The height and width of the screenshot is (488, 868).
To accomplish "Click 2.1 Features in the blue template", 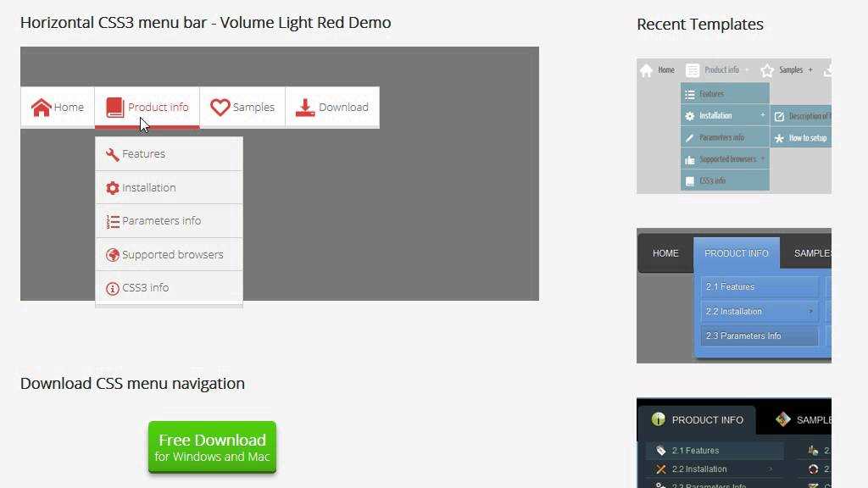I will click(x=759, y=286).
